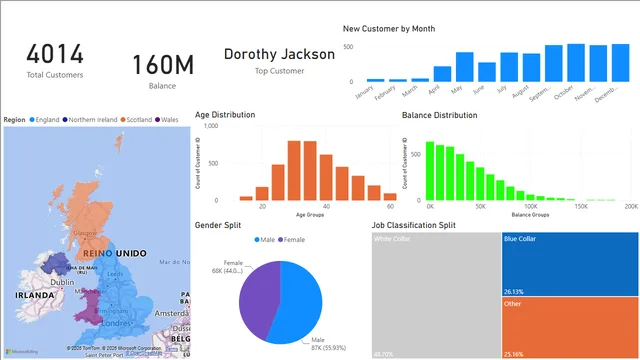Click the England legend color dot
This screenshot has height=360, width=640.
point(32,120)
